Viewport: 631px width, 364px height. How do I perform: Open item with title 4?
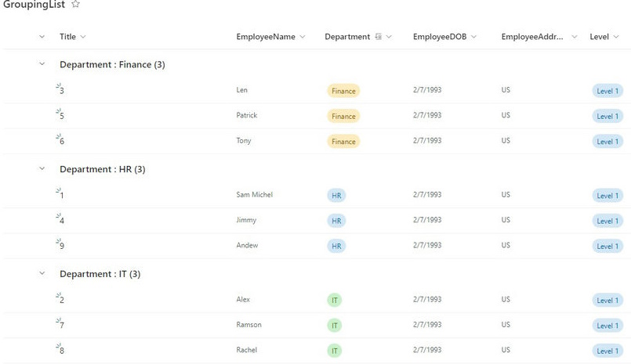(62, 221)
